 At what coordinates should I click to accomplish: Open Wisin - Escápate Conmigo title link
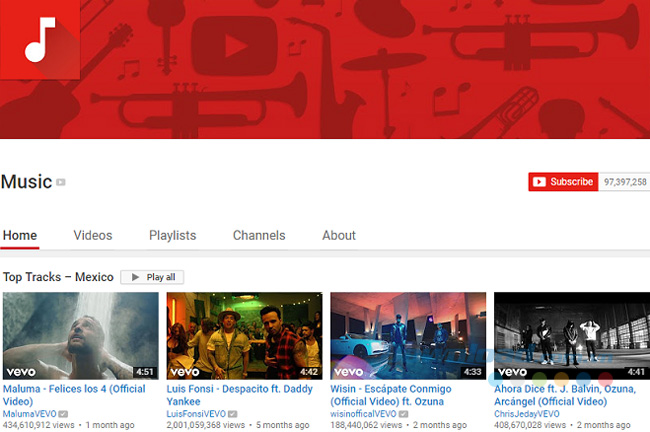pyautogui.click(x=390, y=395)
